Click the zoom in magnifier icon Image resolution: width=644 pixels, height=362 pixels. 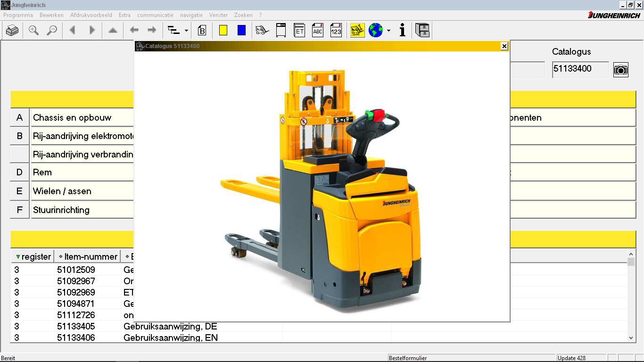pos(33,31)
